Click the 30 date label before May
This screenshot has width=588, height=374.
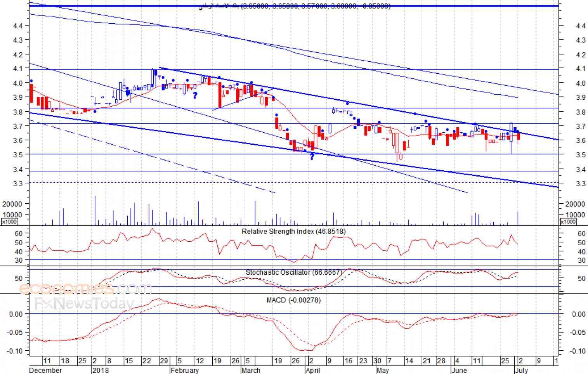[378, 361]
